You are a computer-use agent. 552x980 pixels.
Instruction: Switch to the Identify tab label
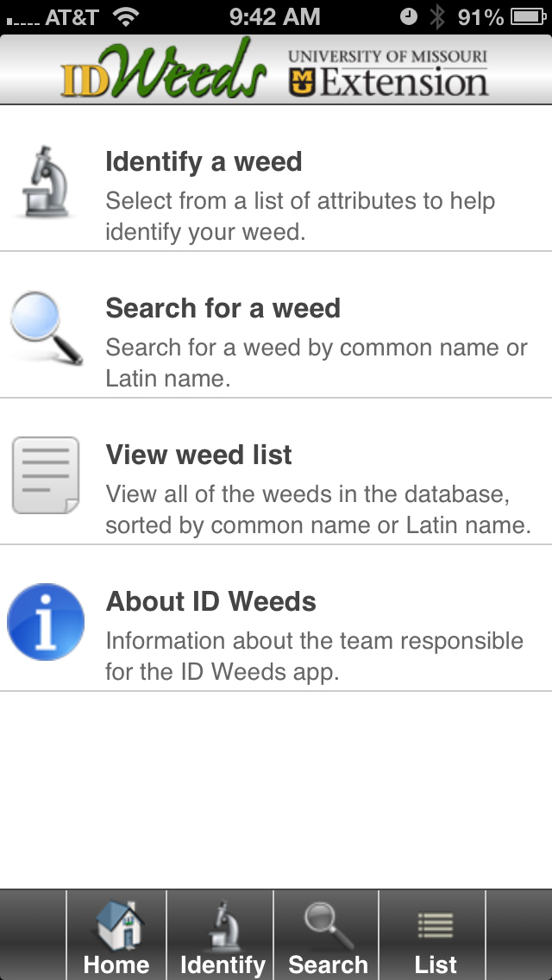[223, 964]
